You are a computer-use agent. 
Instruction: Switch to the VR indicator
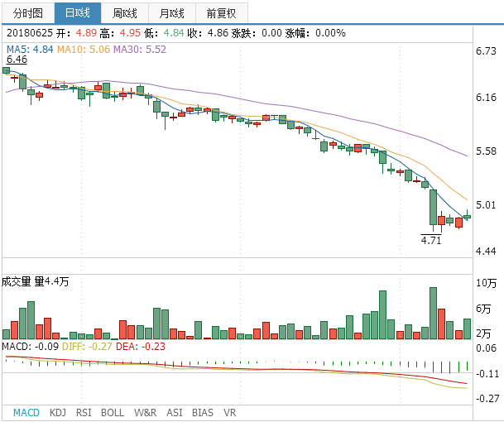229,412
